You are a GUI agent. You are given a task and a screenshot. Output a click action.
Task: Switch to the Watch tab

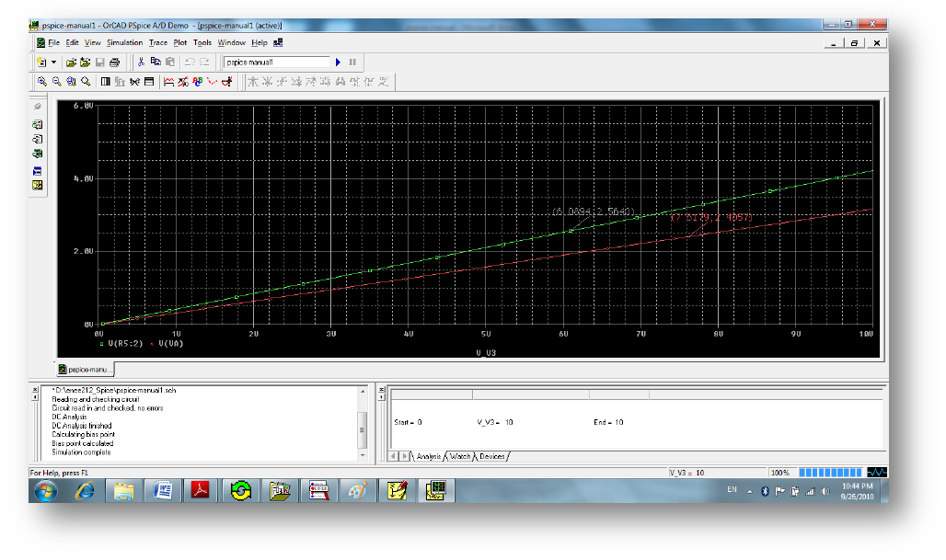click(x=460, y=456)
